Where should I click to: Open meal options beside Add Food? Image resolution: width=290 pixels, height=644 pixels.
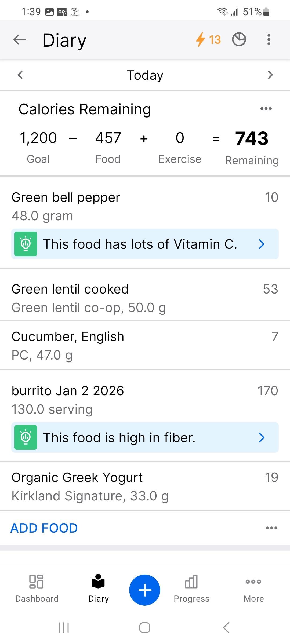point(271,528)
